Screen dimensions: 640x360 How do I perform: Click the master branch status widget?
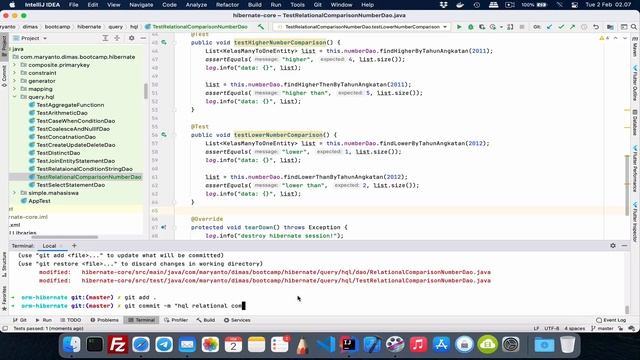(x=602, y=328)
